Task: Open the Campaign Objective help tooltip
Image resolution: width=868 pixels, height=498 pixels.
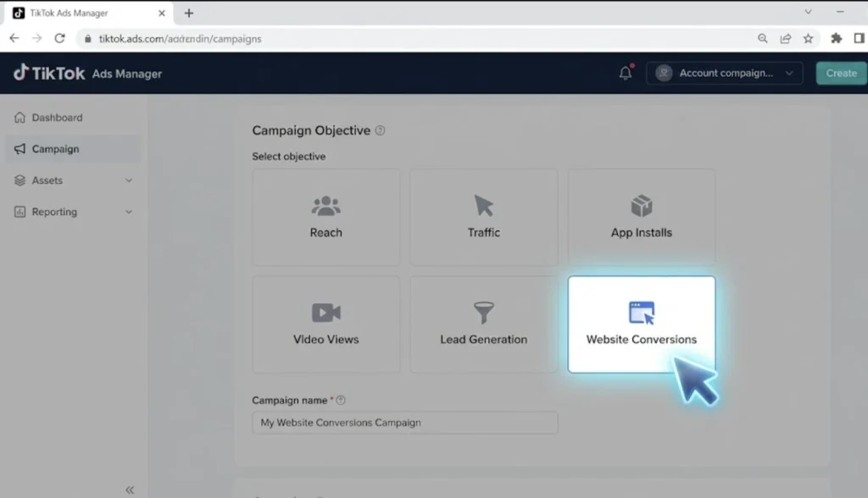Action: click(380, 130)
